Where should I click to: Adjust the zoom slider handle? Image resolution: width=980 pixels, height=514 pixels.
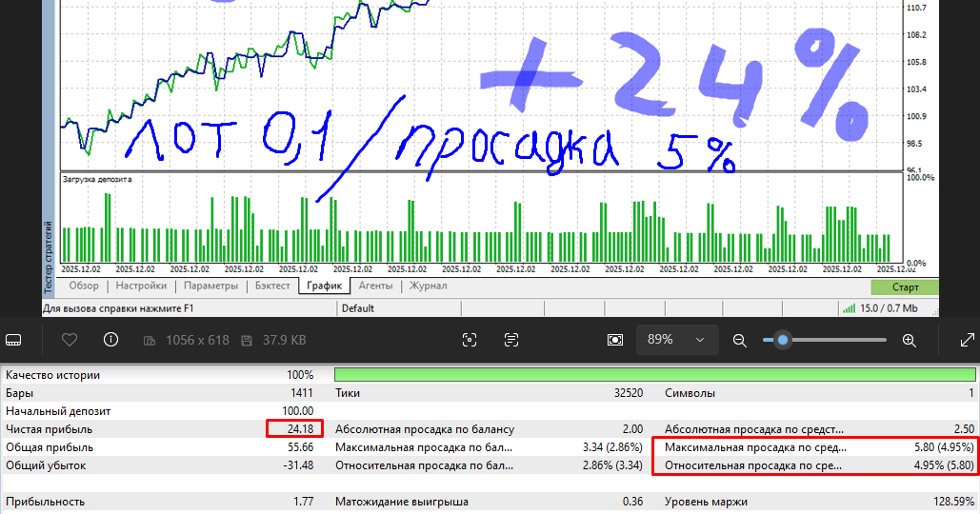(783, 340)
